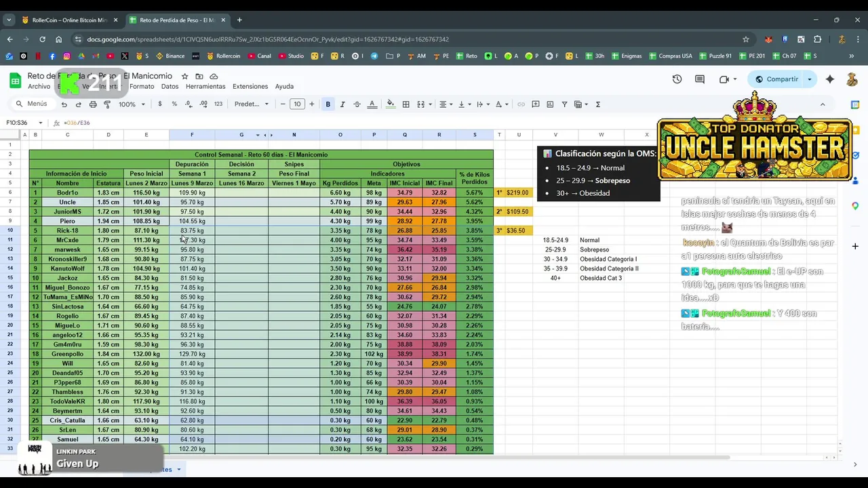The height and width of the screenshot is (488, 868).
Task: Increase font size with plus
Action: 312,104
